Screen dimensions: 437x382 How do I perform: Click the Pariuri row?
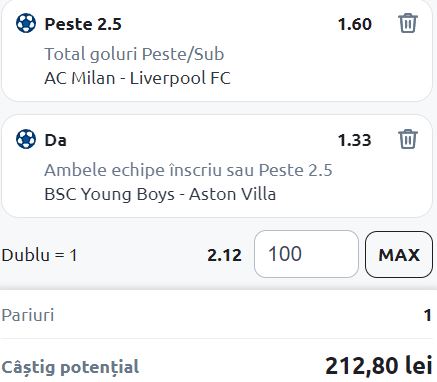pos(217,315)
